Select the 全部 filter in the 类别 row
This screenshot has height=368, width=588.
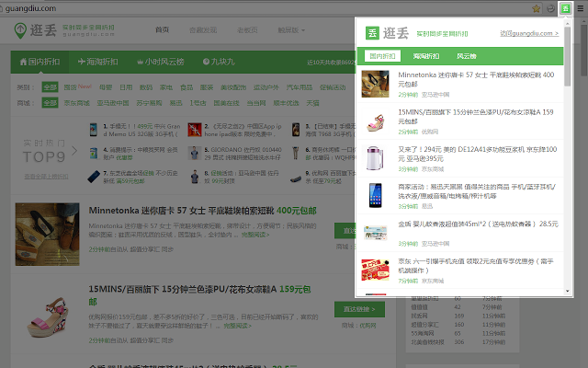coord(50,87)
